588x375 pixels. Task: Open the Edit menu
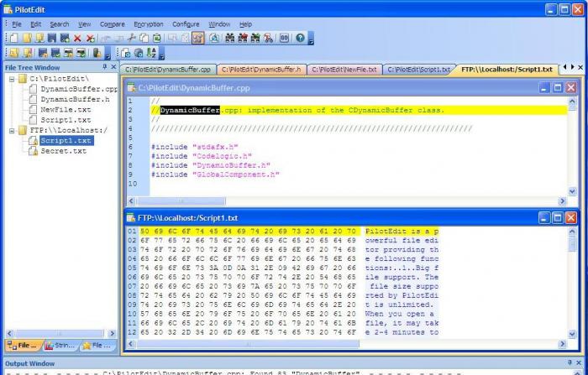[x=35, y=24]
